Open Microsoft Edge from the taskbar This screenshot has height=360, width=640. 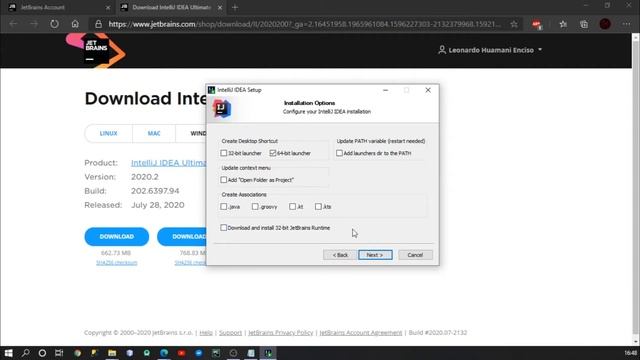pos(164,353)
